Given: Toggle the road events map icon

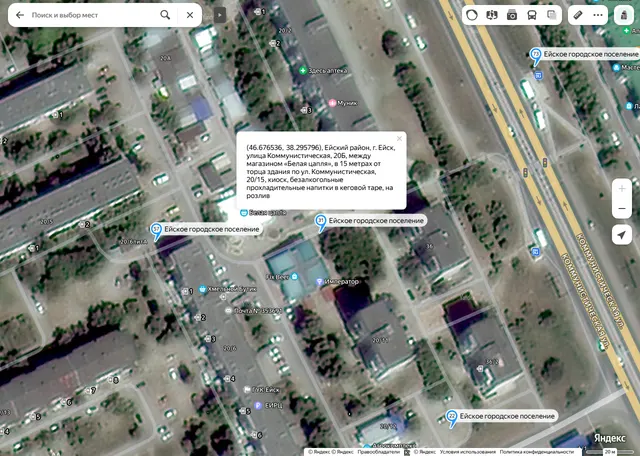Looking at the screenshot, I should coord(492,15).
